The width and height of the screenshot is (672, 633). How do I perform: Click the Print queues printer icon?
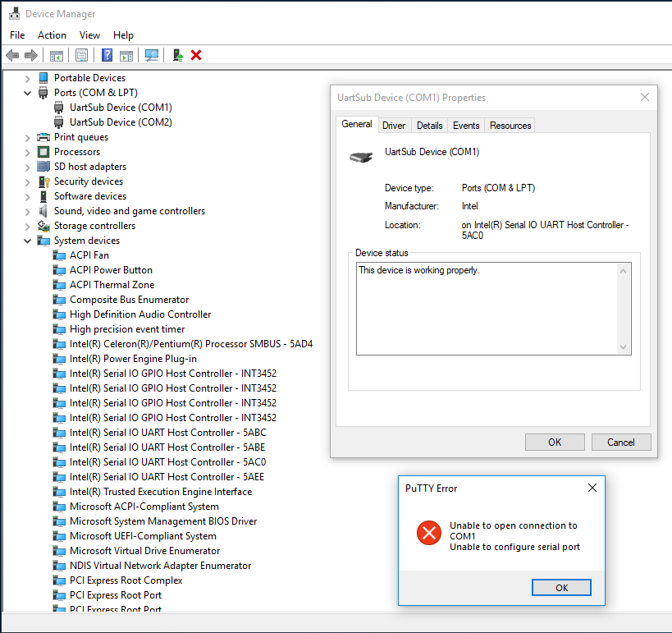click(43, 137)
